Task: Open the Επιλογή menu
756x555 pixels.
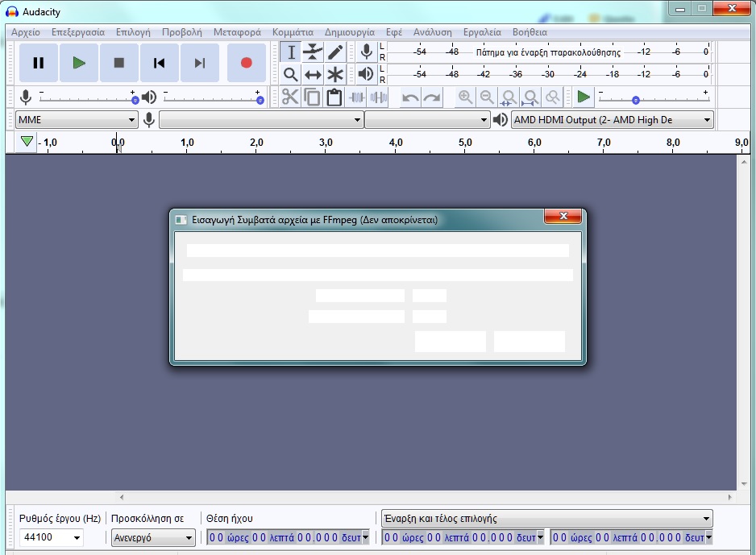Action: 133,32
